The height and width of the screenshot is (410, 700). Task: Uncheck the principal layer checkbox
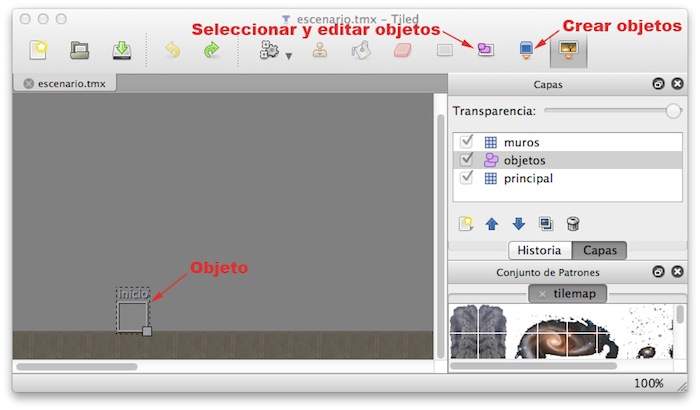(x=467, y=178)
